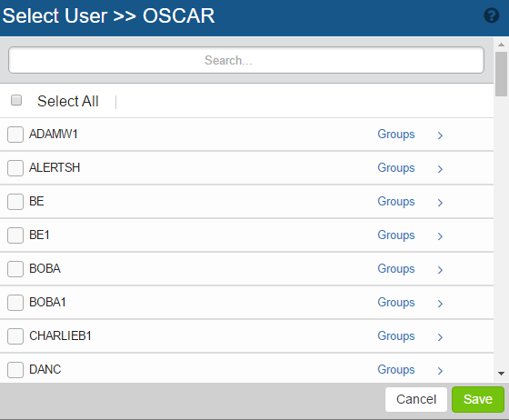Click the scrollbar up arrow
The image size is (509, 420).
click(x=501, y=45)
